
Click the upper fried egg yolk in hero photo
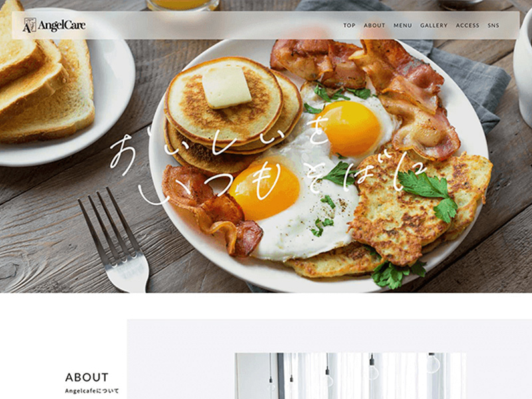point(350,128)
